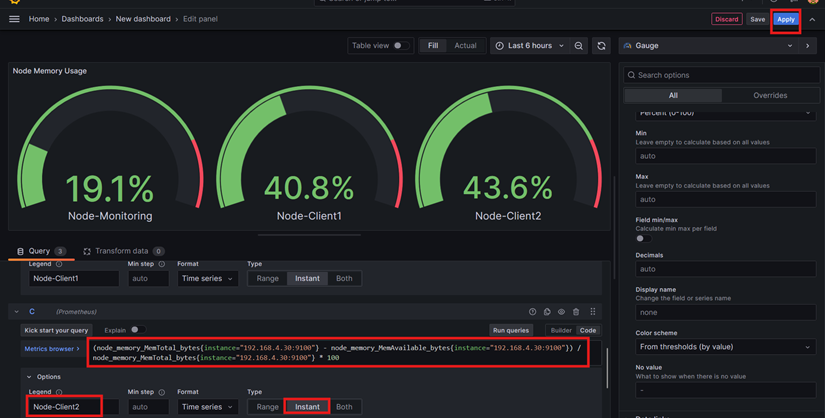Screen dimensions: 825x418
Task: Set Node-Client2 query type to Both
Action: pos(344,407)
